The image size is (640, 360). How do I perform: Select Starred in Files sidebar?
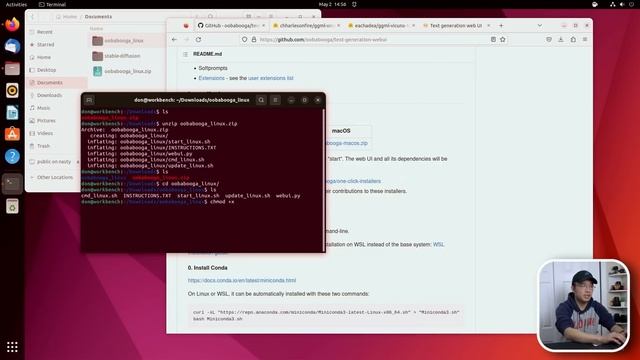click(56, 44)
